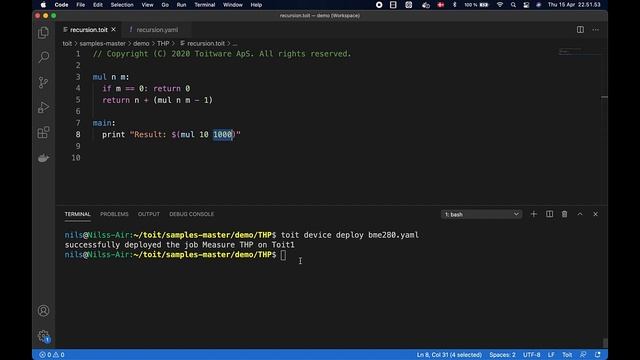This screenshot has width=640, height=360.
Task: Click the Bluetooth icon in menu bar
Action: [x=454, y=5]
